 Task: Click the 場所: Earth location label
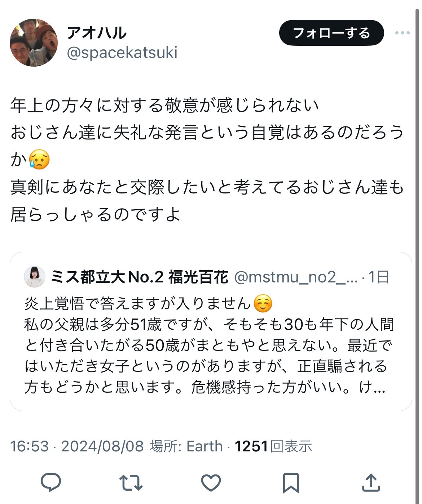pyautogui.click(x=186, y=446)
